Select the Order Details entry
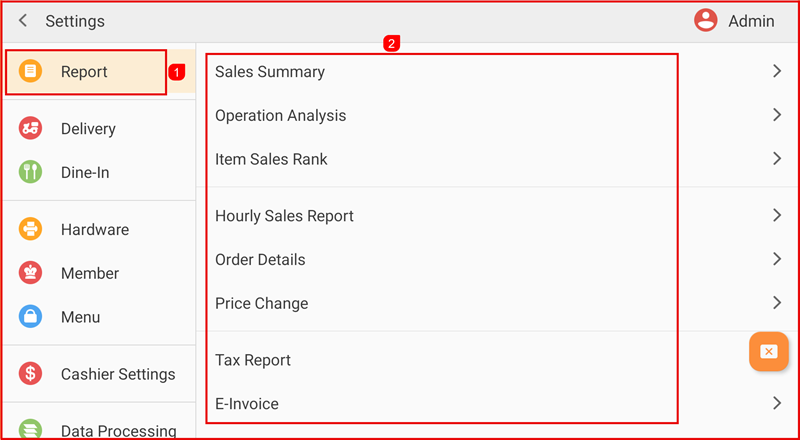800x440 pixels. tap(260, 259)
